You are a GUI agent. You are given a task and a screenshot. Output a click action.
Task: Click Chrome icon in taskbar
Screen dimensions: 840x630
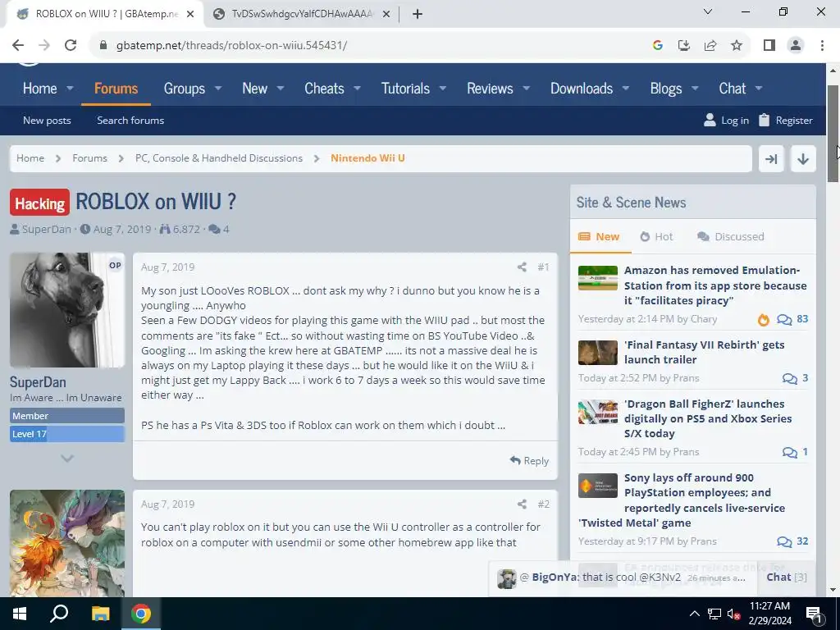[141, 614]
